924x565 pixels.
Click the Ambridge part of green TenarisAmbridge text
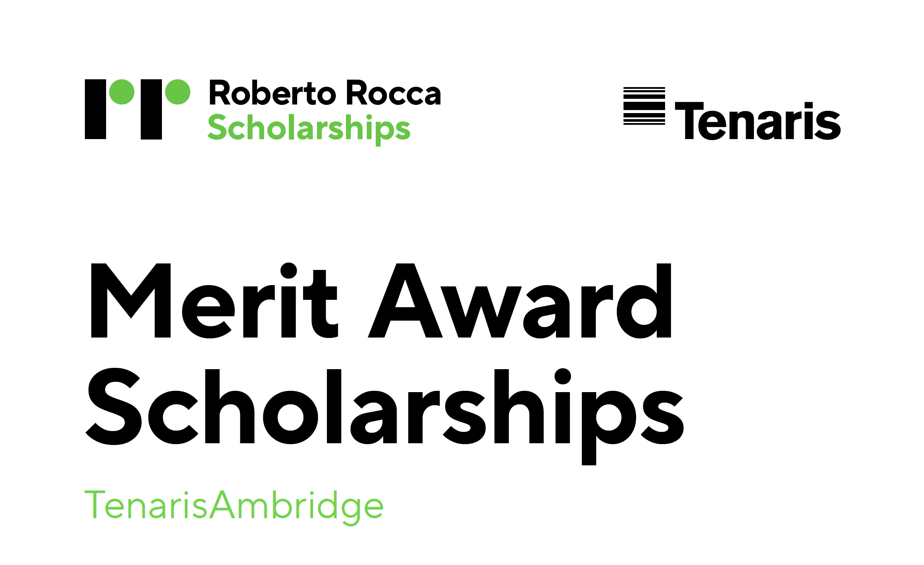tap(297, 506)
